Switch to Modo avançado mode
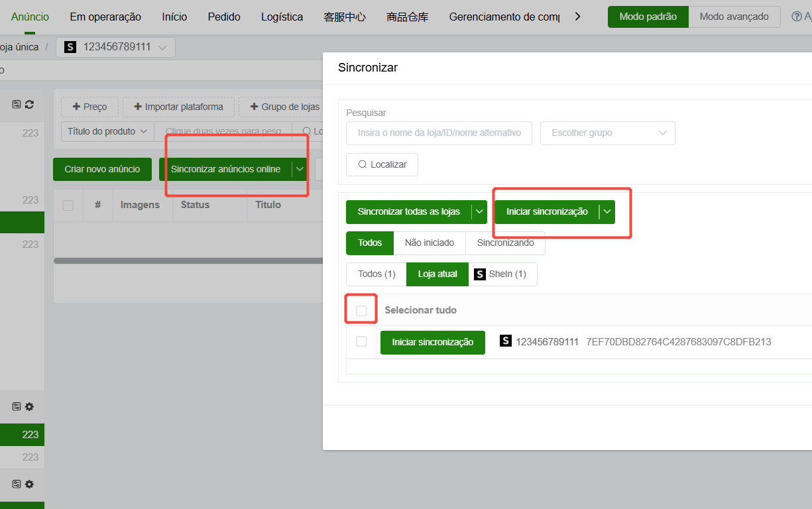Screen dimensions: 812x509 click(x=734, y=17)
